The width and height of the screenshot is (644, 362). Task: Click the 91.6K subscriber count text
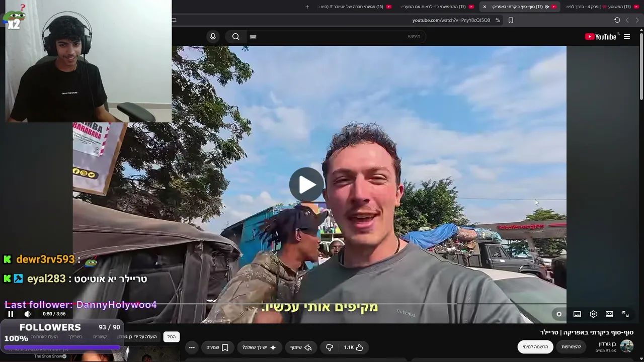pyautogui.click(x=606, y=351)
